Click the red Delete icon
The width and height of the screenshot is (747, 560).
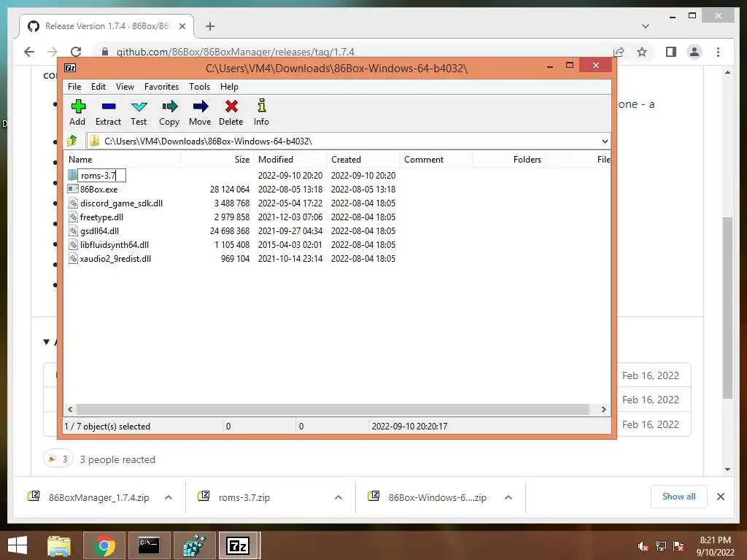point(231,106)
